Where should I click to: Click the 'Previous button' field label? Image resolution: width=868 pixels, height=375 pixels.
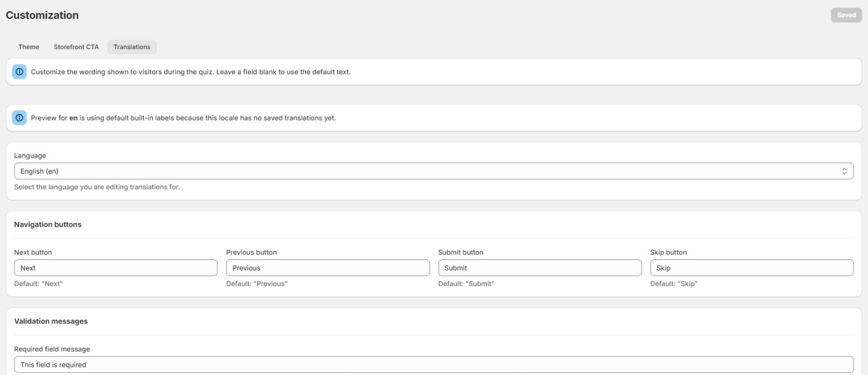point(251,252)
